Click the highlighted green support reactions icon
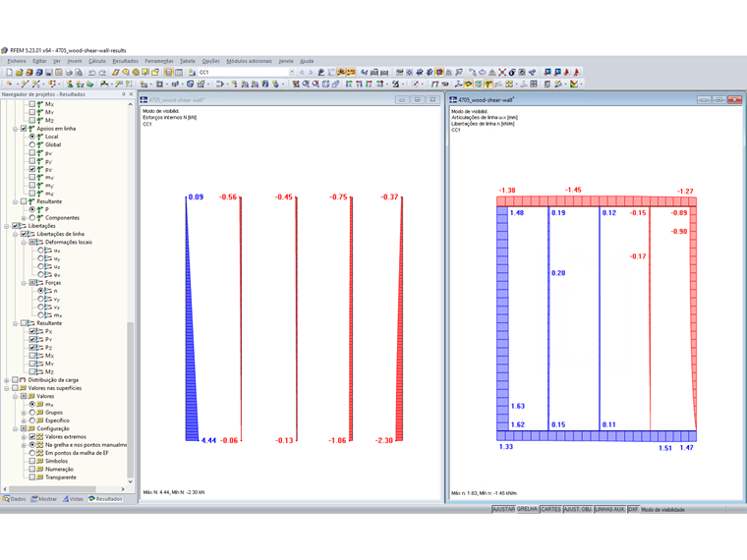Image resolution: width=747 pixels, height=560 pixels. coord(488,84)
